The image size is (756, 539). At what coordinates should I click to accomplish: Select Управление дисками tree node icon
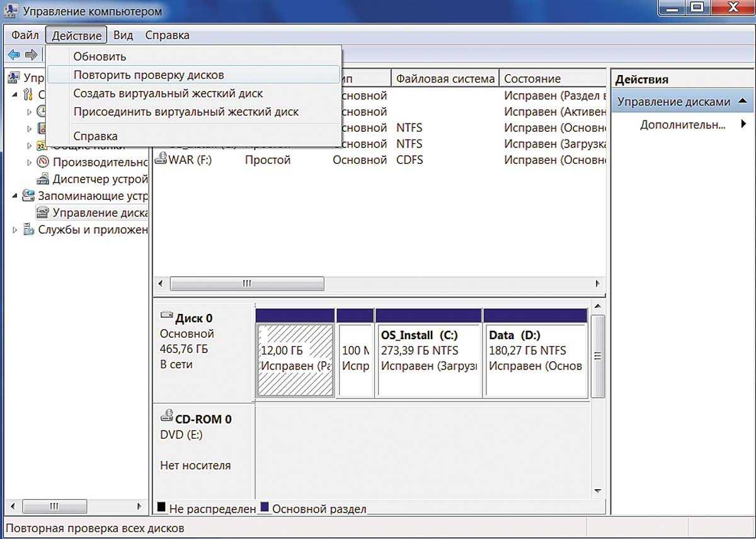coord(43,212)
